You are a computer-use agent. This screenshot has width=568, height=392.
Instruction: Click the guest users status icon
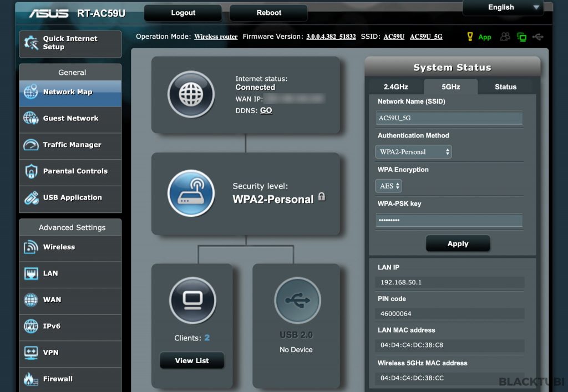coord(505,37)
